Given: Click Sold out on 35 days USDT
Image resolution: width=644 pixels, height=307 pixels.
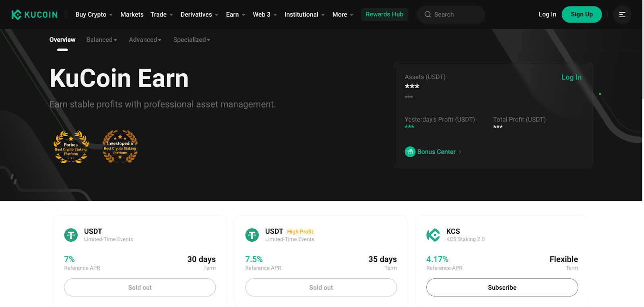Looking at the screenshot, I should tap(321, 288).
